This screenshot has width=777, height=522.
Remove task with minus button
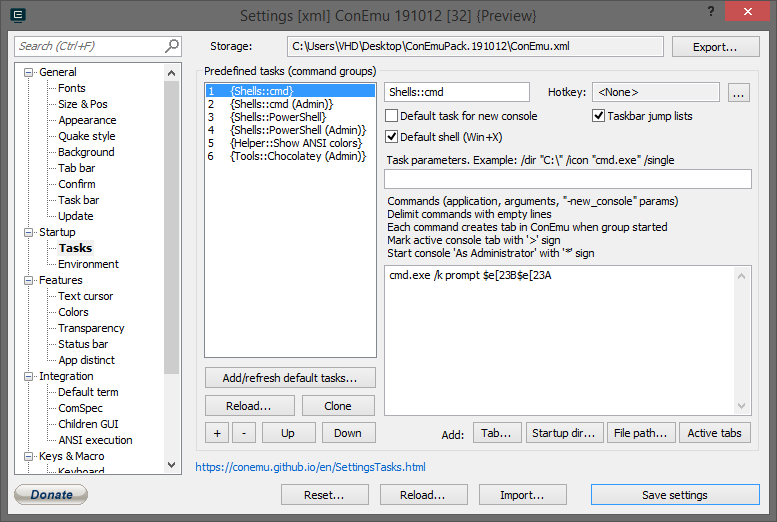coord(244,433)
